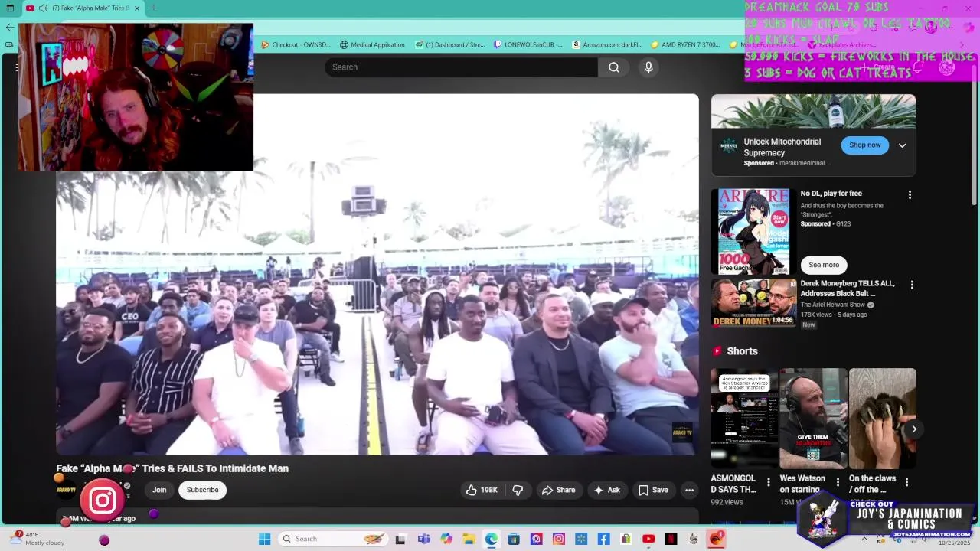Open YouTube app from taskbar
Image resolution: width=980 pixels, height=551 pixels.
click(648, 539)
